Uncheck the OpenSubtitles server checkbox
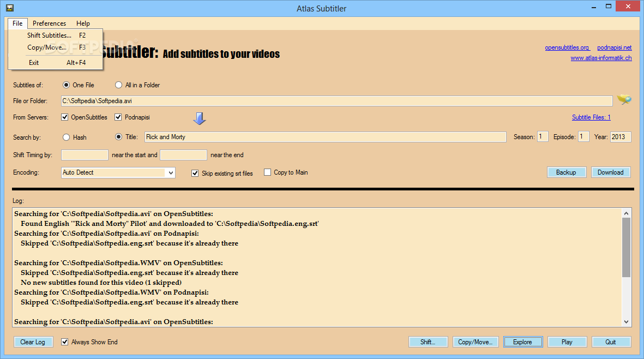 pyautogui.click(x=64, y=117)
